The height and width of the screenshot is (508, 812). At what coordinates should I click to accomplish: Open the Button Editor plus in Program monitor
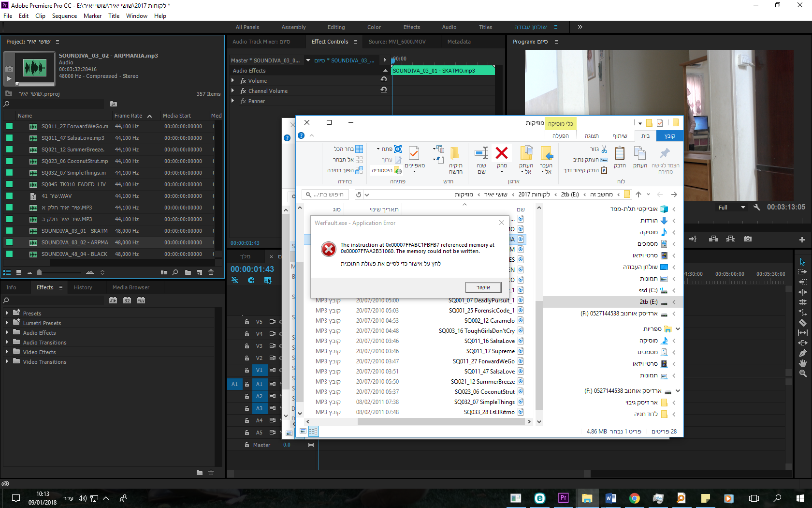(x=802, y=239)
